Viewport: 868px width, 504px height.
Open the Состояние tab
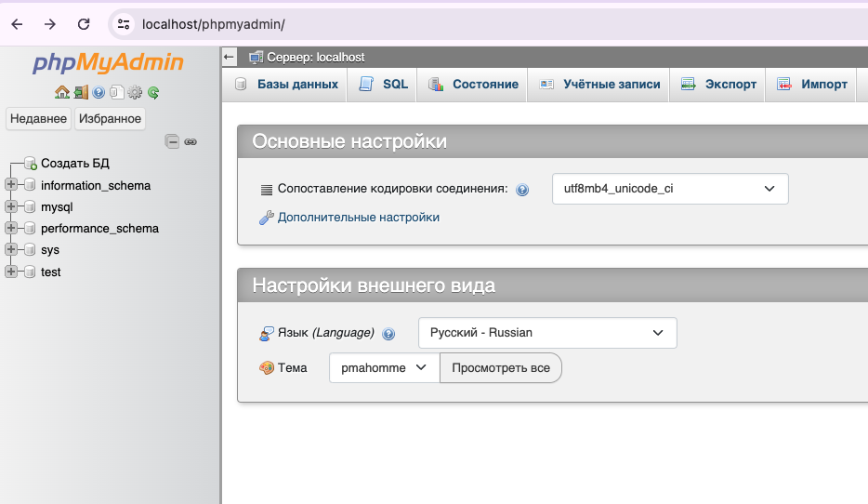(x=472, y=85)
